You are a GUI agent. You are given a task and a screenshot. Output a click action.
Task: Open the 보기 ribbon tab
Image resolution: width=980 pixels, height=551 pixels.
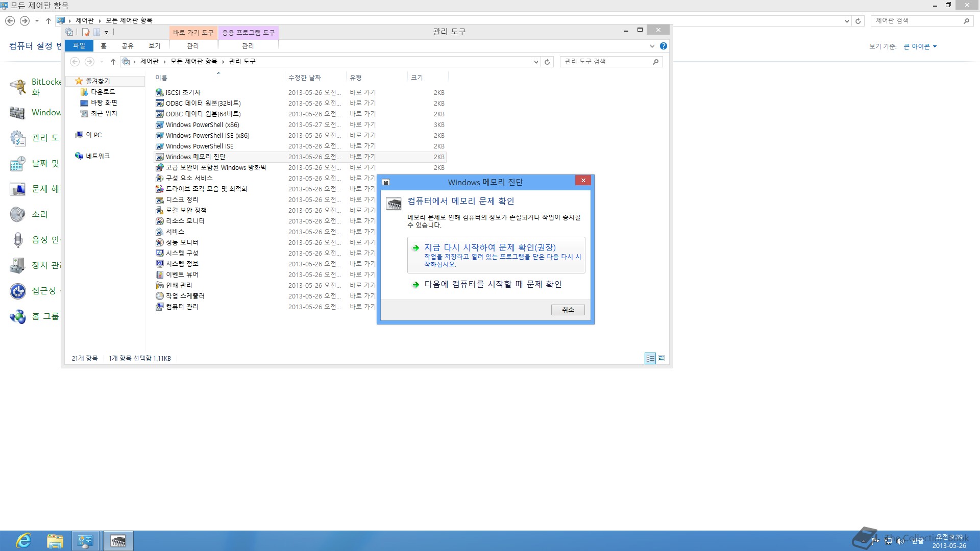point(155,46)
